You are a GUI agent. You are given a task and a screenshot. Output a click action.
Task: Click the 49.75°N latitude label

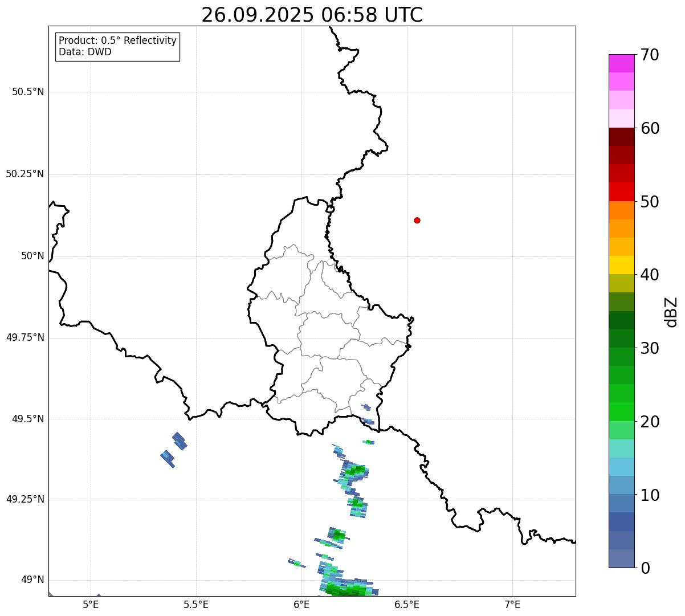point(25,337)
